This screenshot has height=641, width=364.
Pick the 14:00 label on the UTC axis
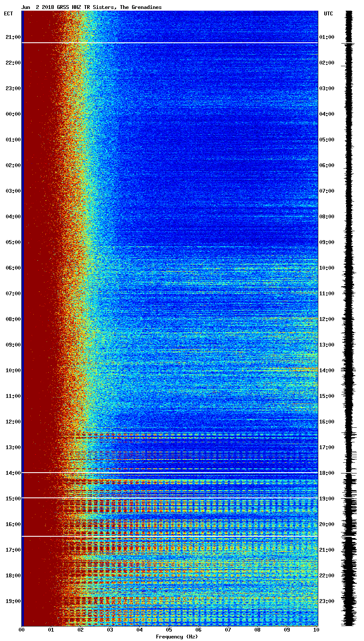coord(327,370)
